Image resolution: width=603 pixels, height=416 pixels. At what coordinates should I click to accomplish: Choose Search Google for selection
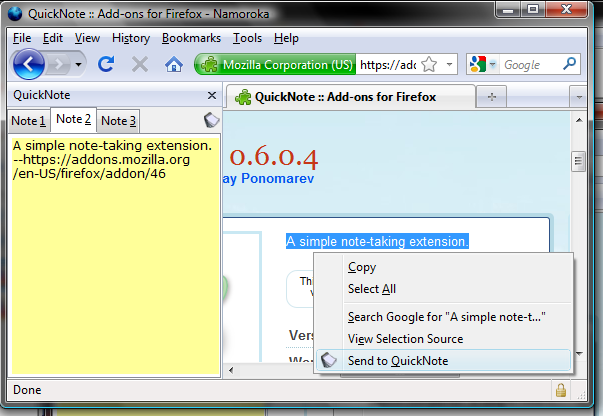444,317
